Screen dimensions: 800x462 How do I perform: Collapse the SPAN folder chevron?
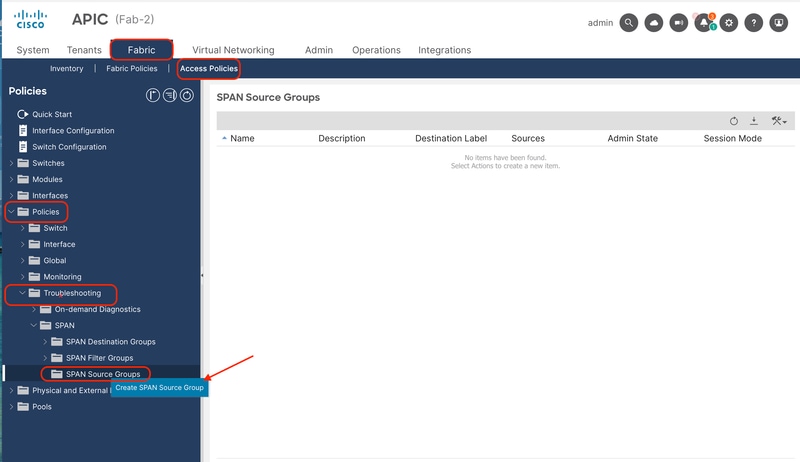tap(34, 325)
